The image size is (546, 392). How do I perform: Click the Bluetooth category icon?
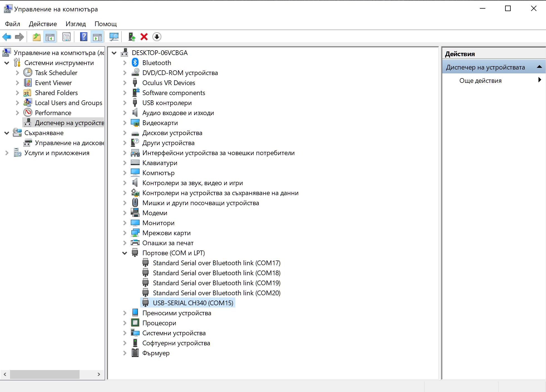(135, 63)
